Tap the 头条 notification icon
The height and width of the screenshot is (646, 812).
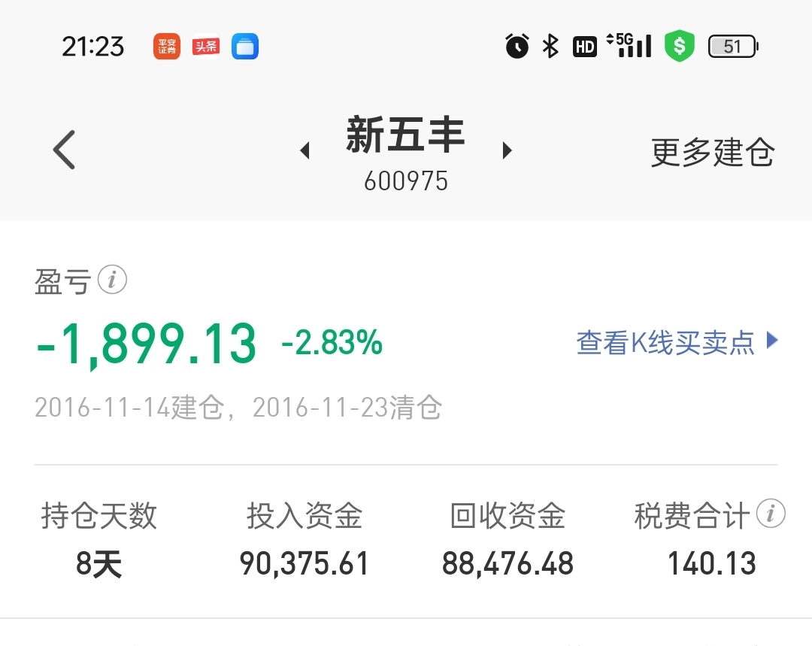205,46
